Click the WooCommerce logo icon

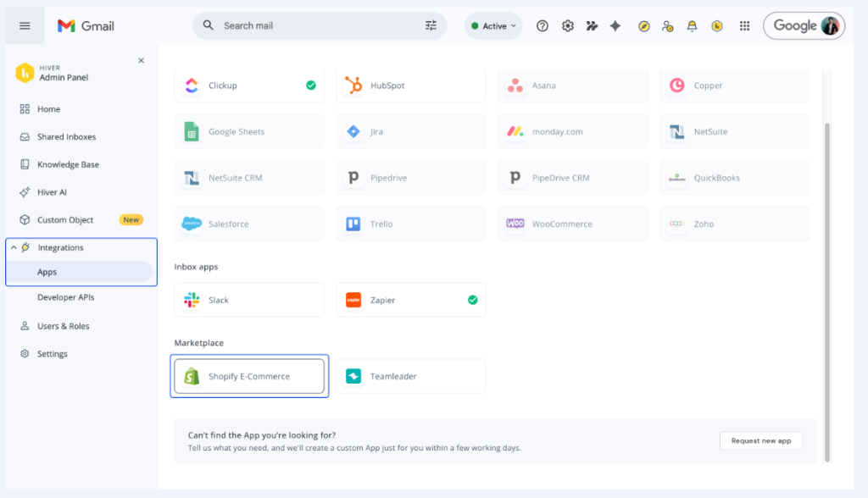[515, 224]
